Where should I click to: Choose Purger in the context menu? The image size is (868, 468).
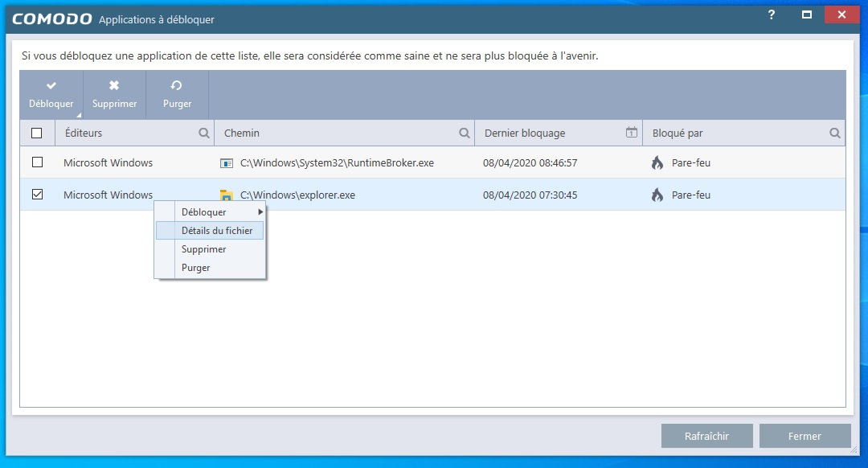tap(210, 268)
